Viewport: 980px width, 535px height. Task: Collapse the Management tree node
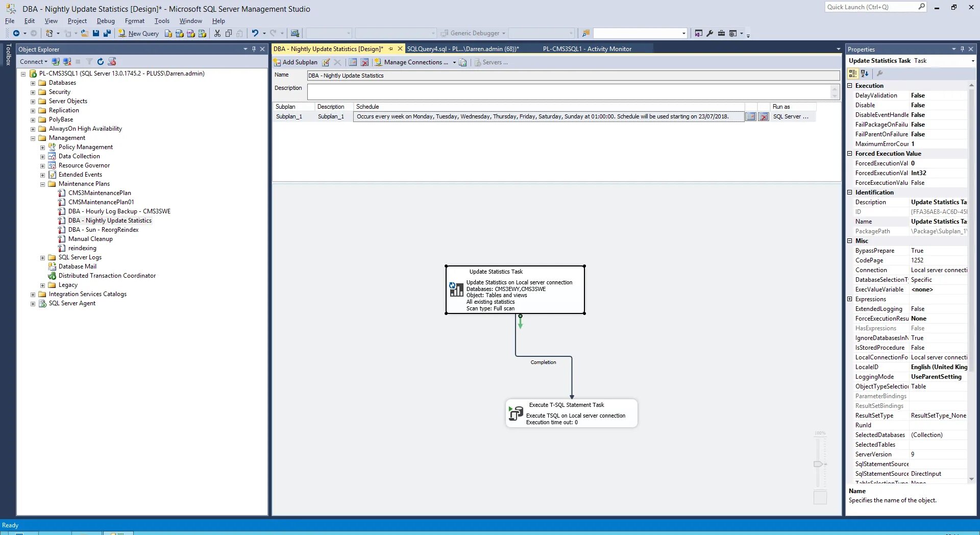(33, 138)
